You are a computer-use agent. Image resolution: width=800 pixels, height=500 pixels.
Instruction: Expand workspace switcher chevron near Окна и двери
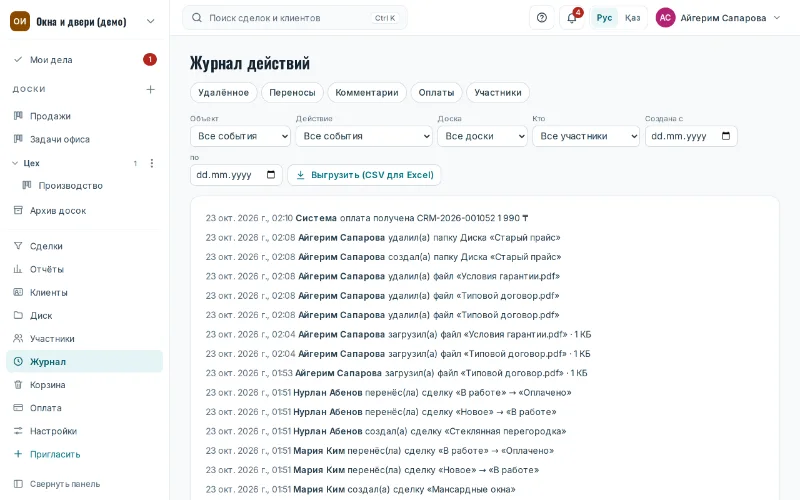pos(151,21)
